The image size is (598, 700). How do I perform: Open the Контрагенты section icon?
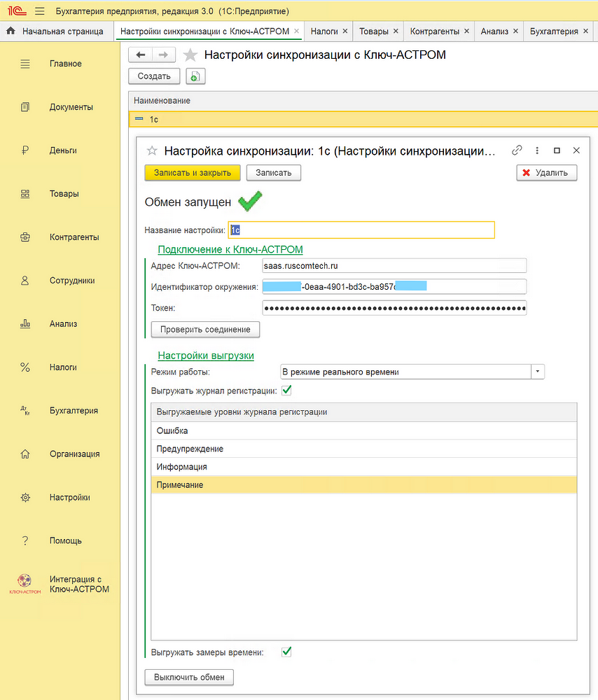[25, 237]
